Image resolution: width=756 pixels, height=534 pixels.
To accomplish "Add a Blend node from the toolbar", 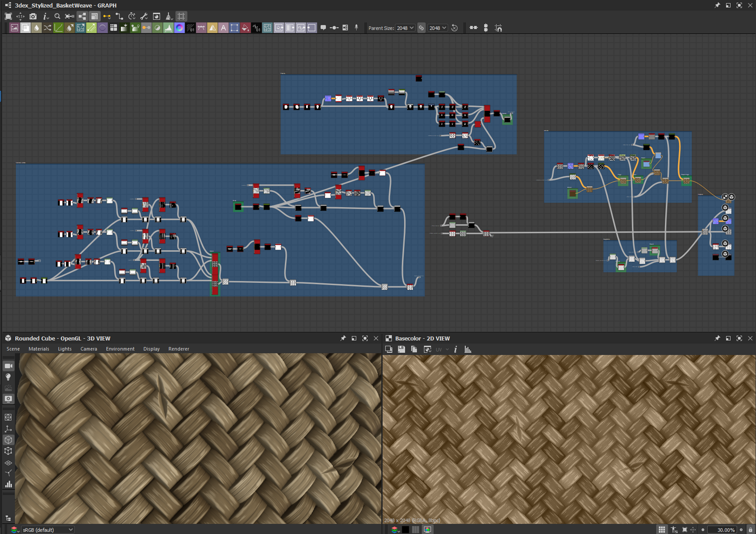I will [x=25, y=28].
